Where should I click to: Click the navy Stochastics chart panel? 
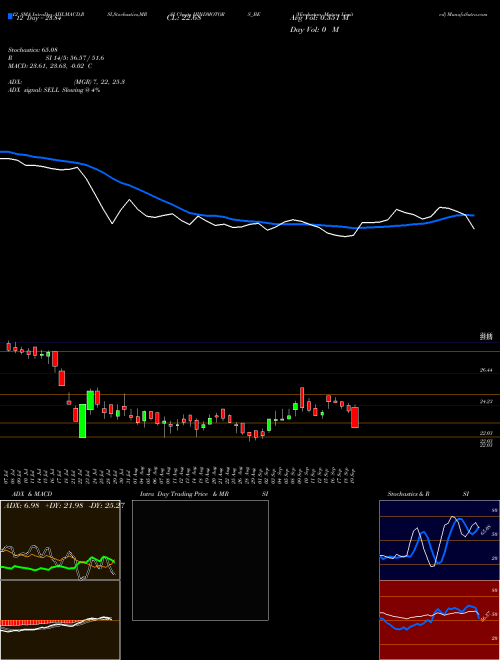click(439, 540)
